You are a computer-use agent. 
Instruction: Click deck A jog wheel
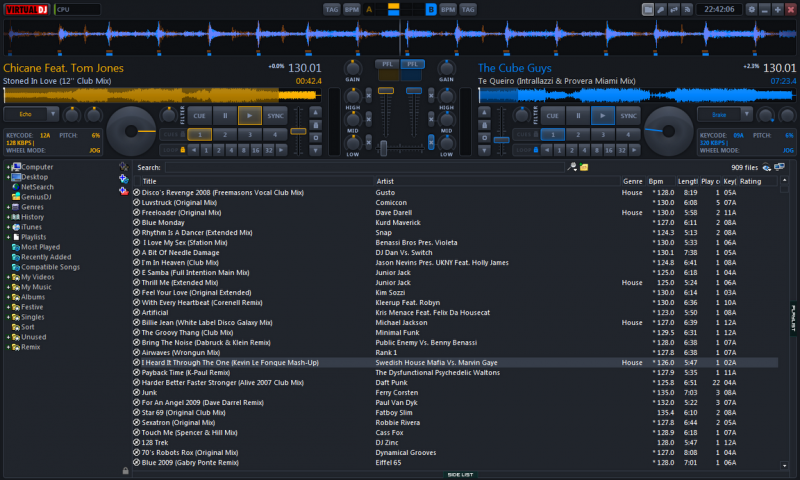[131, 131]
